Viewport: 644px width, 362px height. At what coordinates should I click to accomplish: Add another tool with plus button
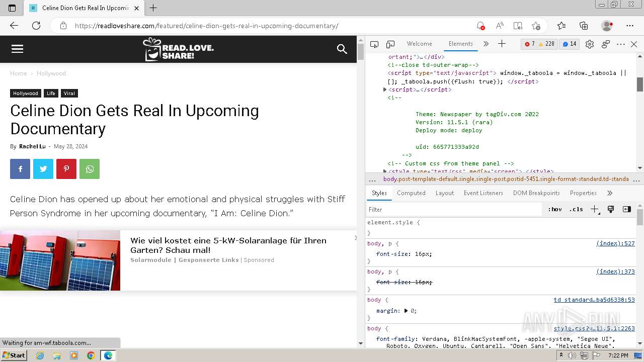(x=502, y=44)
